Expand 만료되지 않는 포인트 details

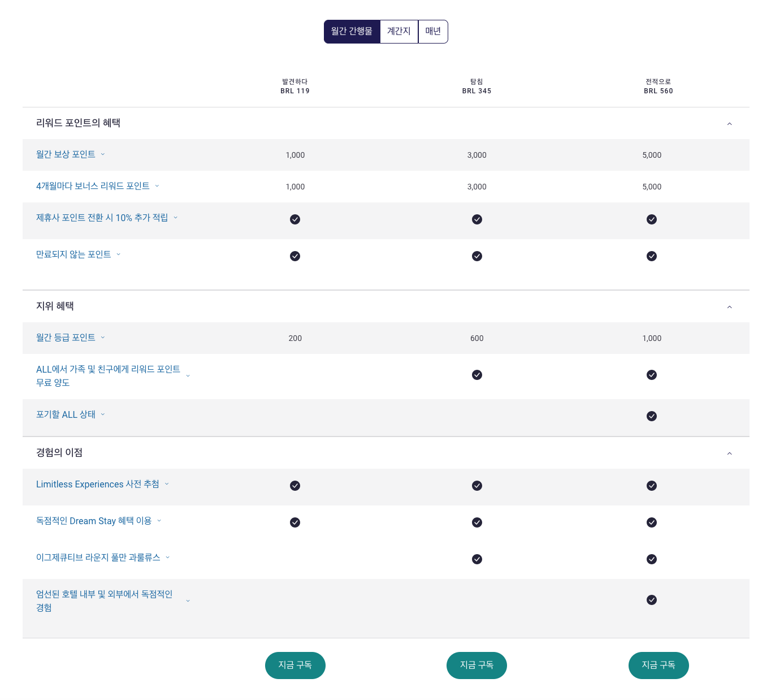pos(79,254)
